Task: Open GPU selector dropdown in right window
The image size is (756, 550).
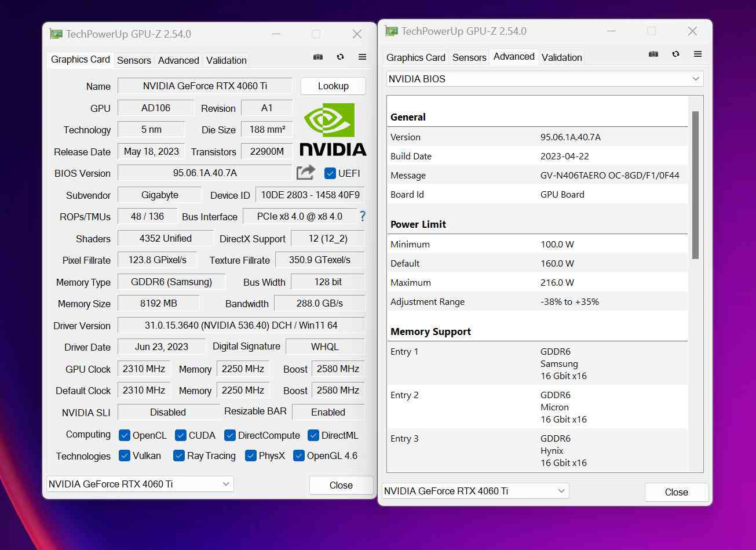Action: [476, 491]
